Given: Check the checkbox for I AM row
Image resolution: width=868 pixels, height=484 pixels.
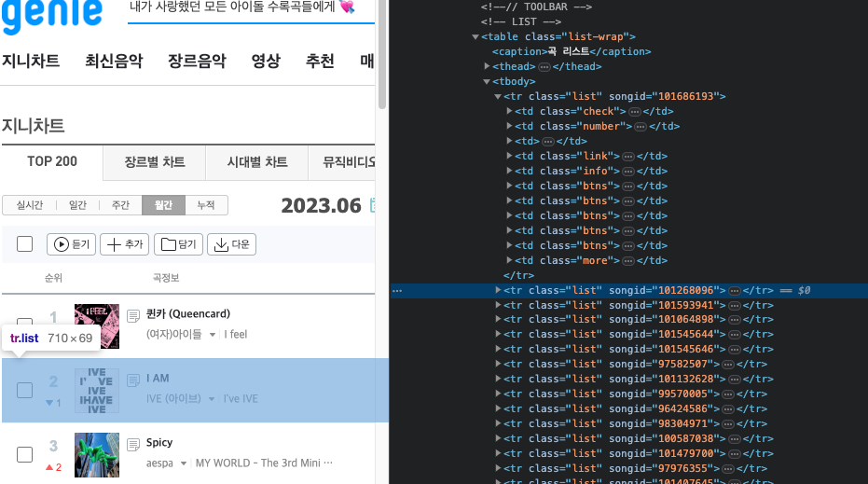Looking at the screenshot, I should click(25, 391).
